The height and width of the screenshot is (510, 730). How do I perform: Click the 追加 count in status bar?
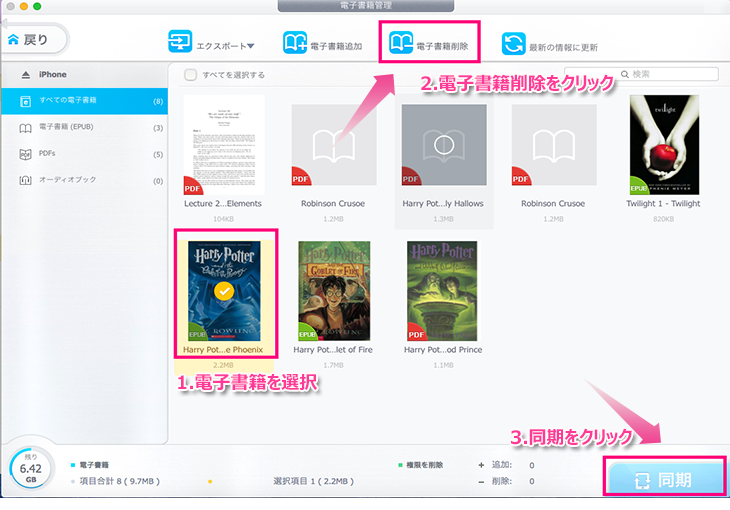click(532, 465)
